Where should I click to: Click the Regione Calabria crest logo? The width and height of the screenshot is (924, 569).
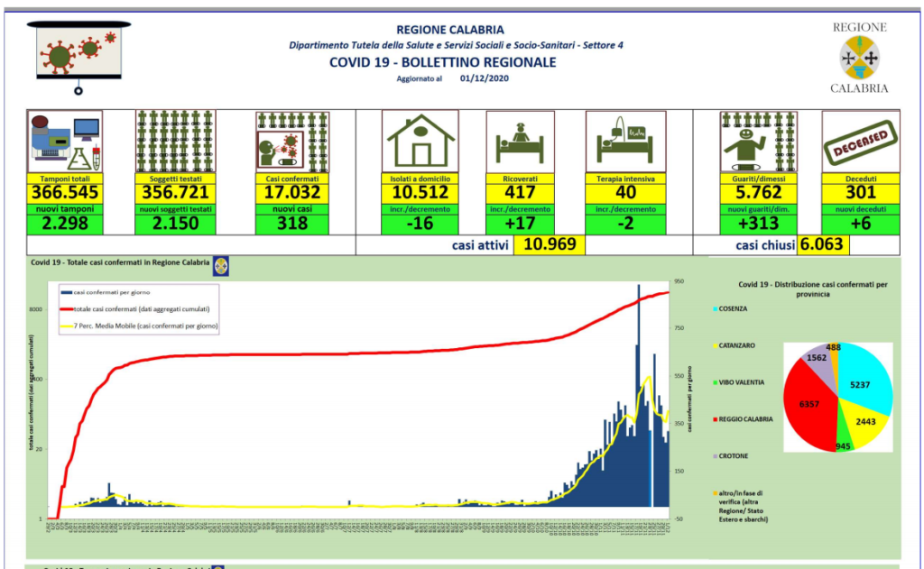coord(858,58)
